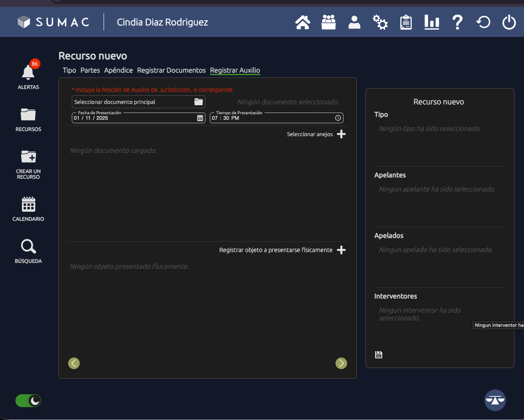Open the settings gears icon
Screen dimensions: 524x420
tap(380, 22)
